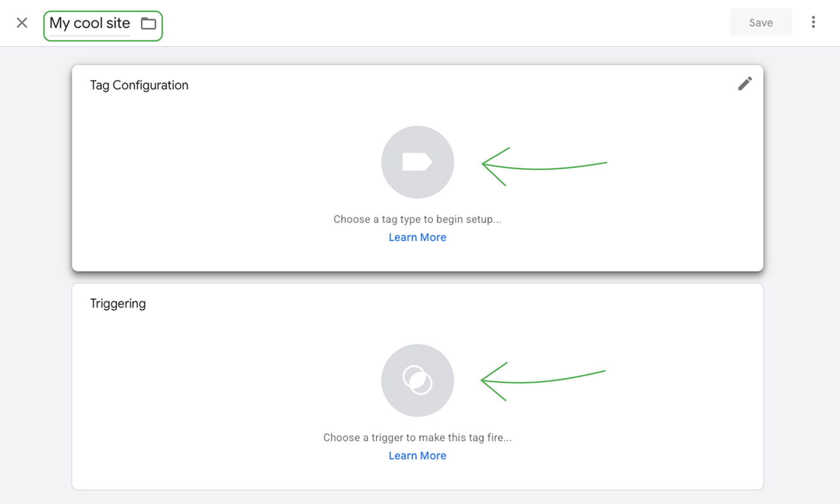Open Learn More link under tag type prompt
The image size is (840, 504).
click(417, 237)
